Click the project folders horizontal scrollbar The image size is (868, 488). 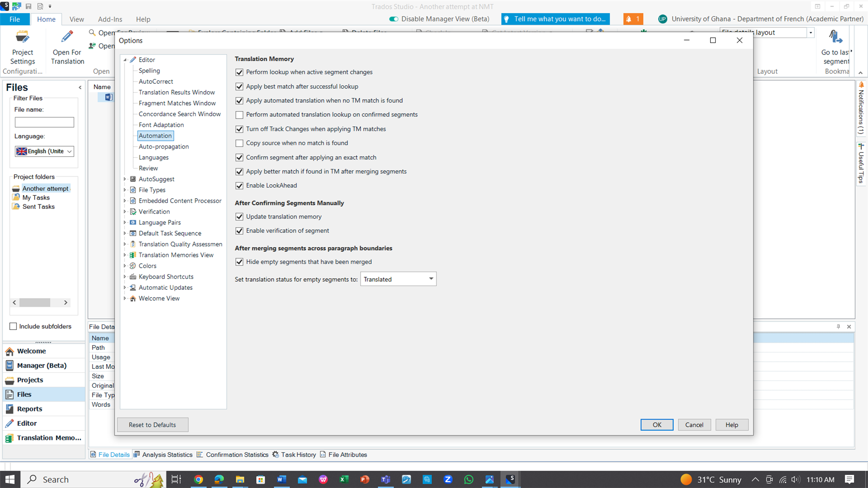click(x=40, y=302)
